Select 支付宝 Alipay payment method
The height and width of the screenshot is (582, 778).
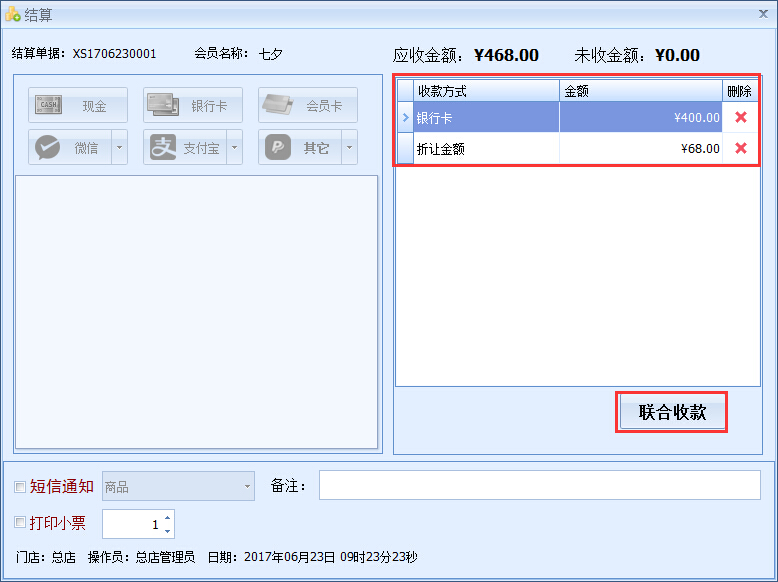click(x=185, y=147)
